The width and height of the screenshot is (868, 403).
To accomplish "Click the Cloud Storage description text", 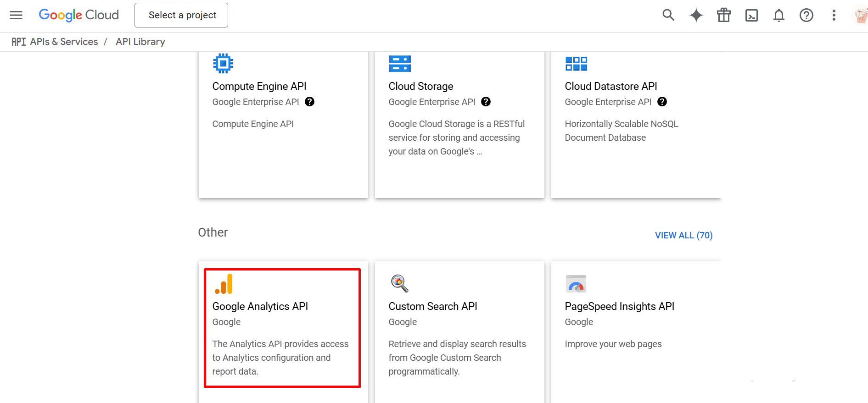I will click(x=457, y=138).
